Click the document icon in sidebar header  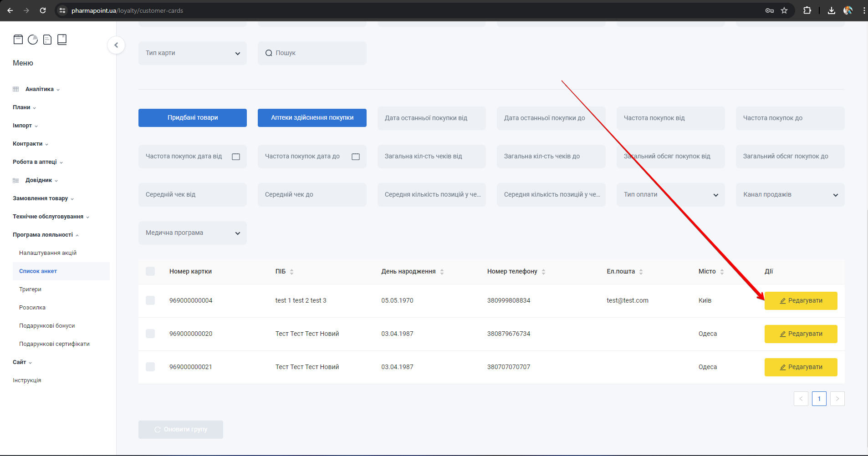point(47,40)
